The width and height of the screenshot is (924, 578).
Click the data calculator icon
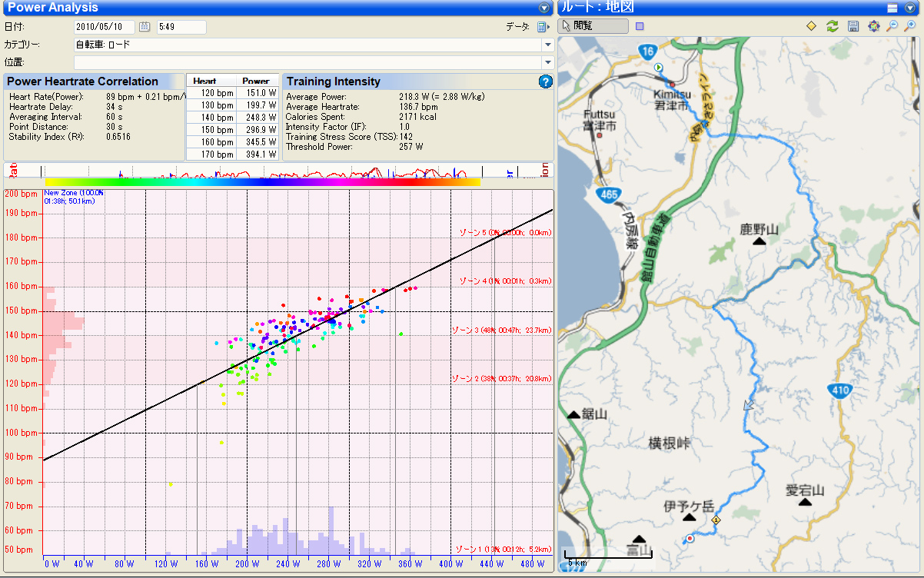click(x=542, y=27)
